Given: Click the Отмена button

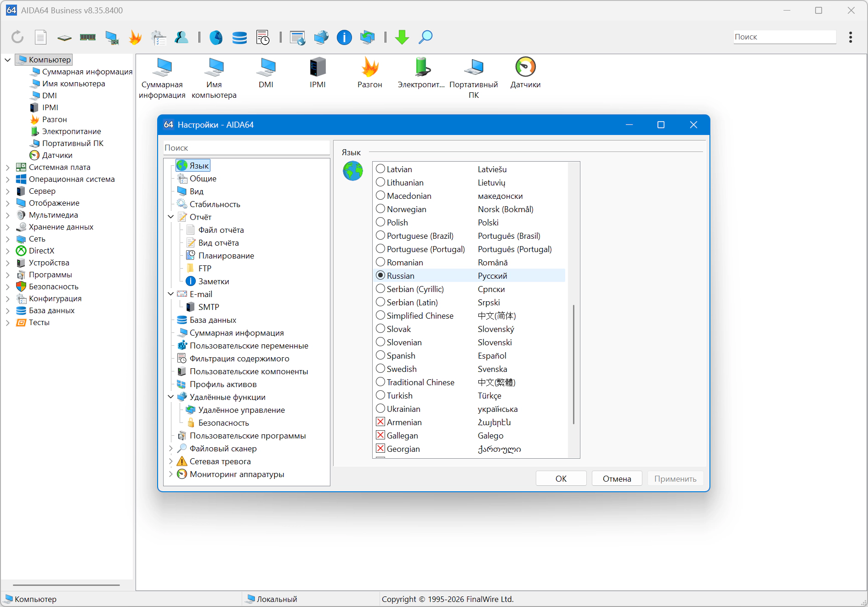Looking at the screenshot, I should point(617,478).
